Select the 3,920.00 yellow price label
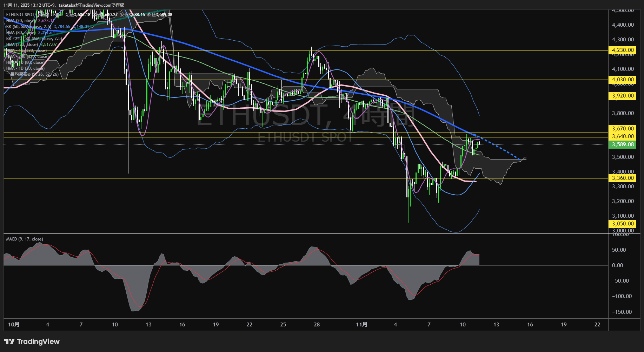 [623, 96]
